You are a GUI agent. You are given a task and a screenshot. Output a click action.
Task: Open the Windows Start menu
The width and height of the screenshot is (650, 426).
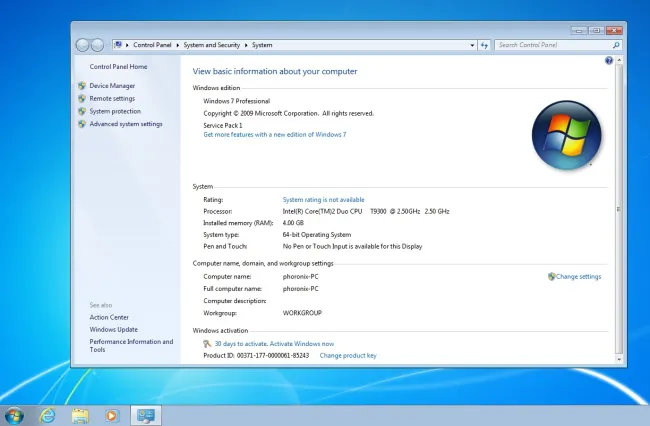pyautogui.click(x=14, y=415)
